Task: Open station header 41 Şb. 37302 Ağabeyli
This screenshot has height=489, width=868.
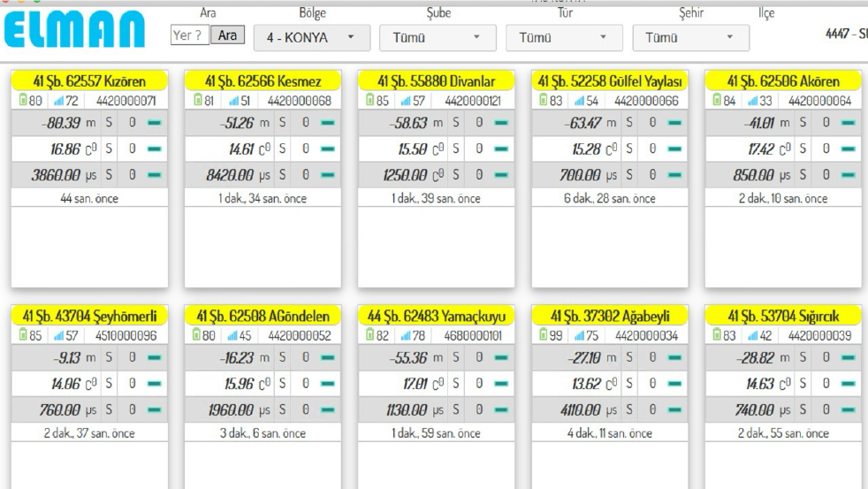Action: pyautogui.click(x=610, y=317)
